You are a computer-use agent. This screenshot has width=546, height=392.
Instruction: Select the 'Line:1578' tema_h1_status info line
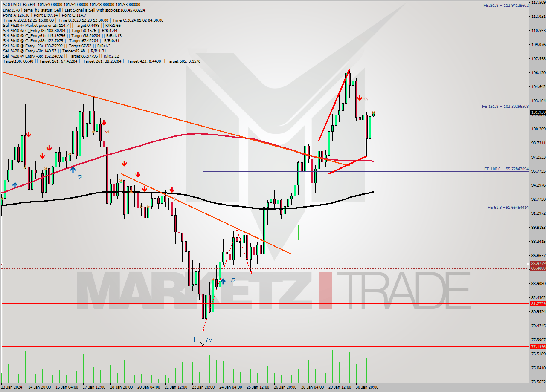(74, 10)
